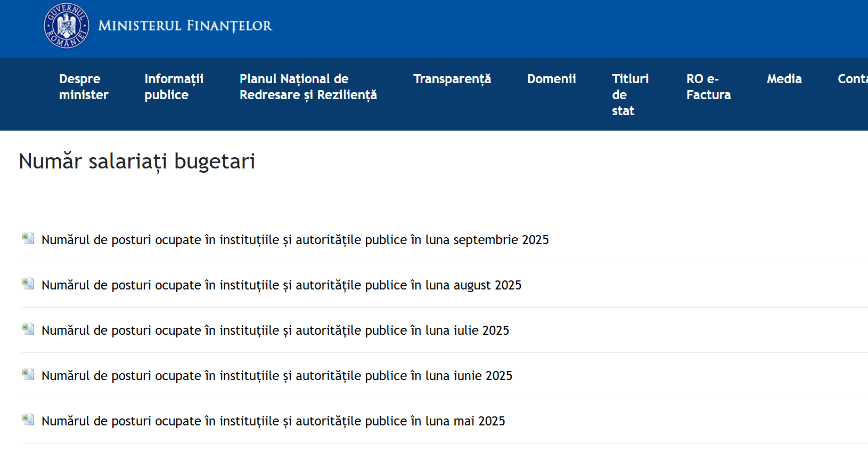Click the Ministerul Finanțelor site title
Screen dimensions: 868x451
185,26
